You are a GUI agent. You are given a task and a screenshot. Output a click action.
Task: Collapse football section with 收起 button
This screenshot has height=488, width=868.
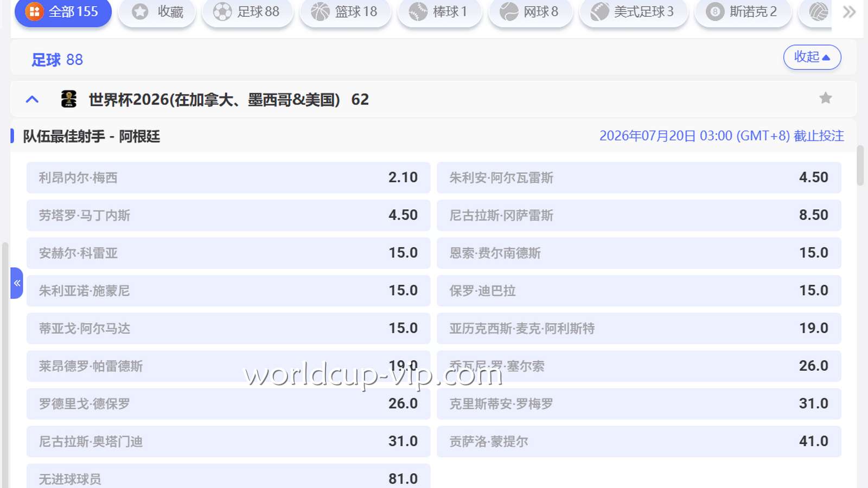tap(812, 57)
